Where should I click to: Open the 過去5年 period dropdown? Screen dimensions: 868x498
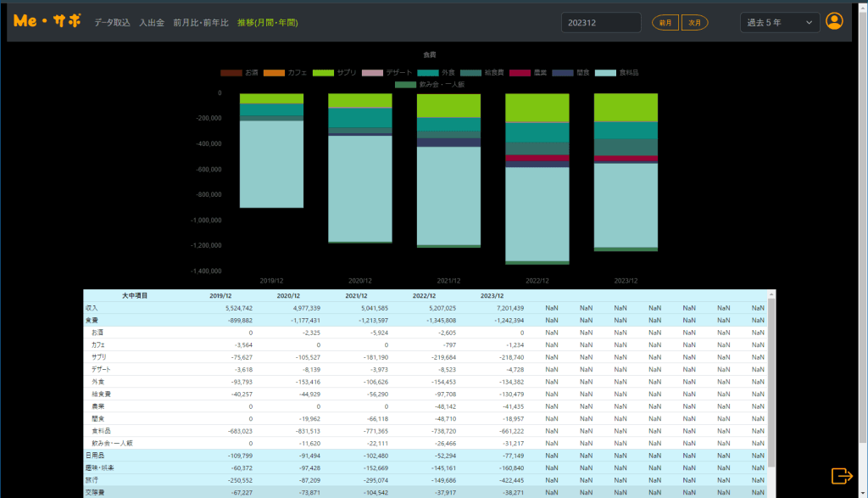780,23
